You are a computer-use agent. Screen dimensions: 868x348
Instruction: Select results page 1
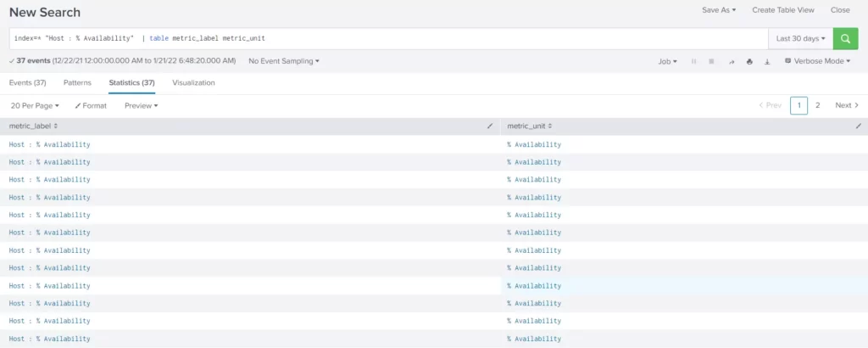tap(798, 105)
